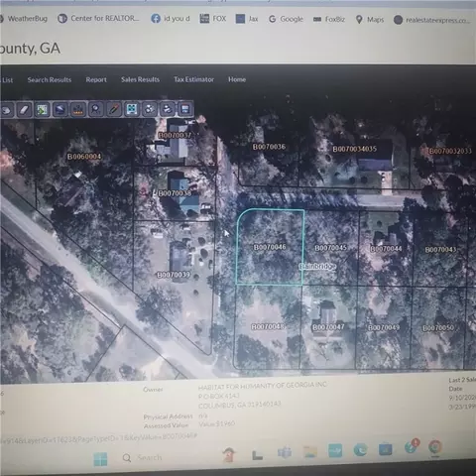476x476 pixels.
Task: Select parcel B0070046 on map
Action: click(270, 247)
